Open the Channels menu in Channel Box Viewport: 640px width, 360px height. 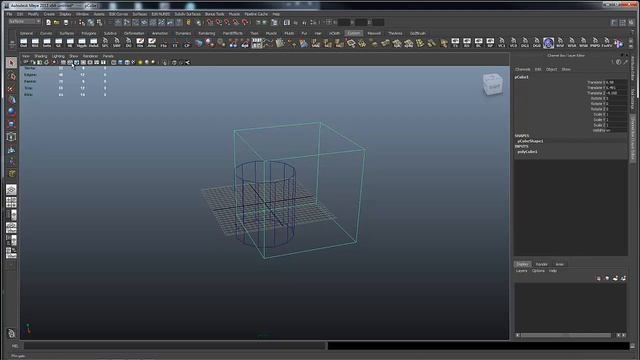[522, 69]
